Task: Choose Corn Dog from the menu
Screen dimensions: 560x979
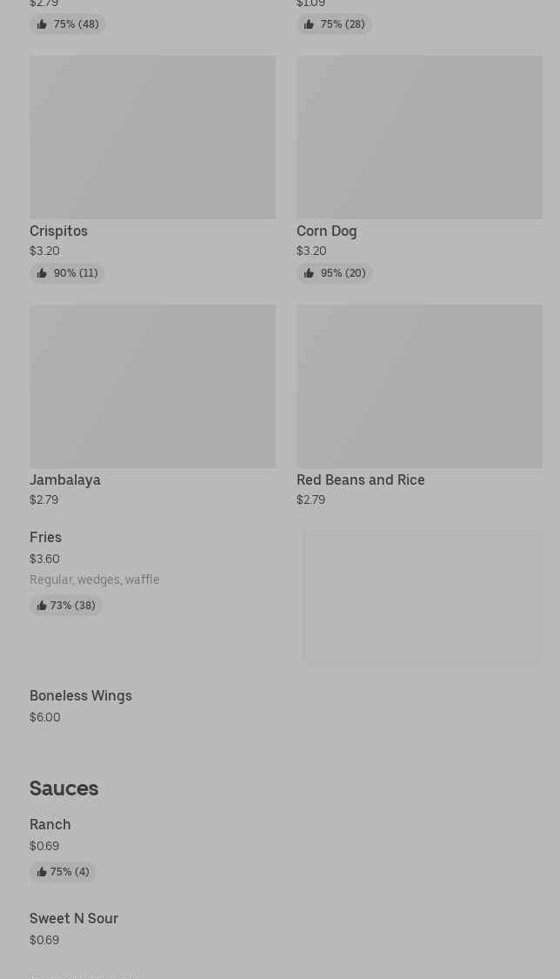Action: tap(326, 231)
